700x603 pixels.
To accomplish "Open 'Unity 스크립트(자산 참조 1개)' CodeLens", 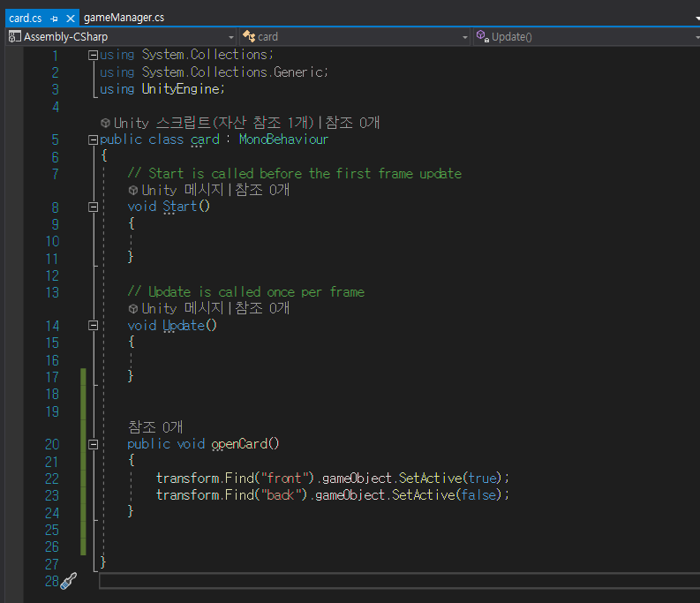I will (214, 123).
